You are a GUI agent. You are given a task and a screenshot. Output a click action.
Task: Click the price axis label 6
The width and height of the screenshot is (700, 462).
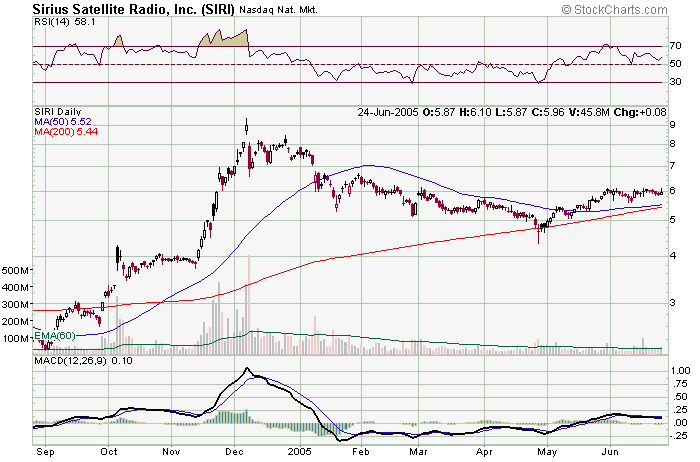click(673, 190)
